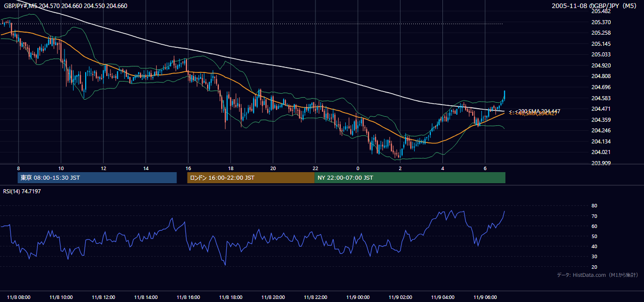The width and height of the screenshot is (644, 302).
Task: Click the 11/9 02:00 time axis label
Action: click(400, 297)
